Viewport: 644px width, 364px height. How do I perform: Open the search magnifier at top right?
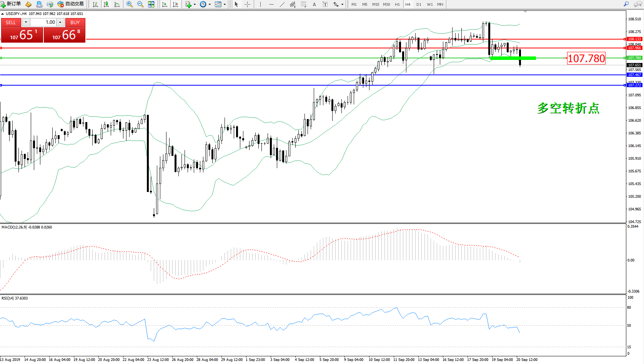[x=626, y=4]
